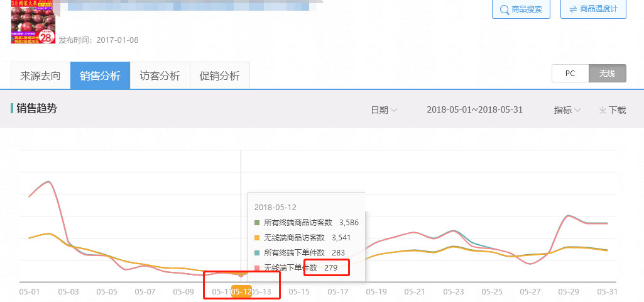
Task: Open date range 2018-05-01~2018-05-31 picker
Action: tap(474, 109)
